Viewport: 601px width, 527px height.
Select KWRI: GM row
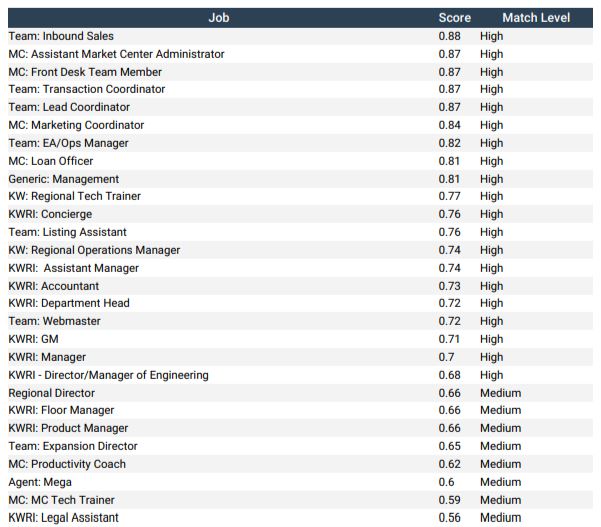(x=300, y=339)
